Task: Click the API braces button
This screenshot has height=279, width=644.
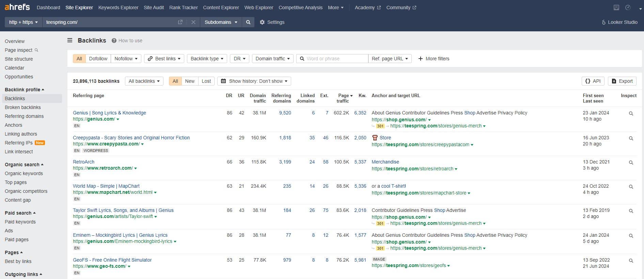Action: [593, 81]
